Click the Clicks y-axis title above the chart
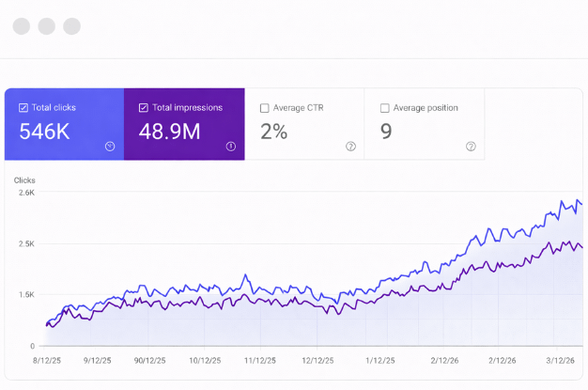The width and height of the screenshot is (588, 390). click(x=24, y=179)
